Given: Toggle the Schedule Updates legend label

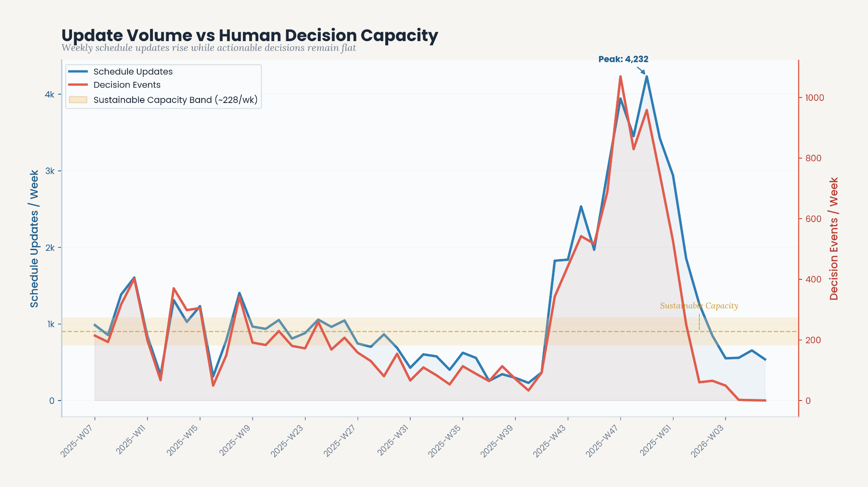Looking at the screenshot, I should click(133, 72).
